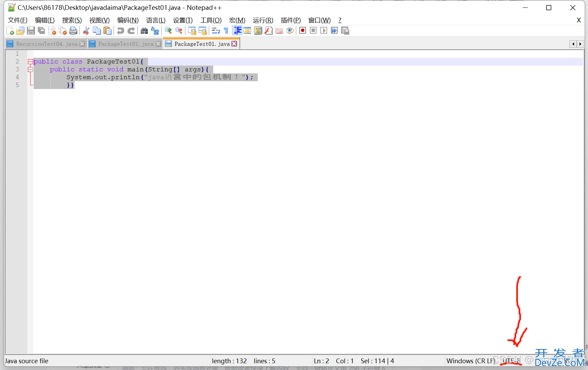Viewport: 588px width, 370px height.
Task: Click the Close document toolbar icon
Action: click(x=52, y=31)
